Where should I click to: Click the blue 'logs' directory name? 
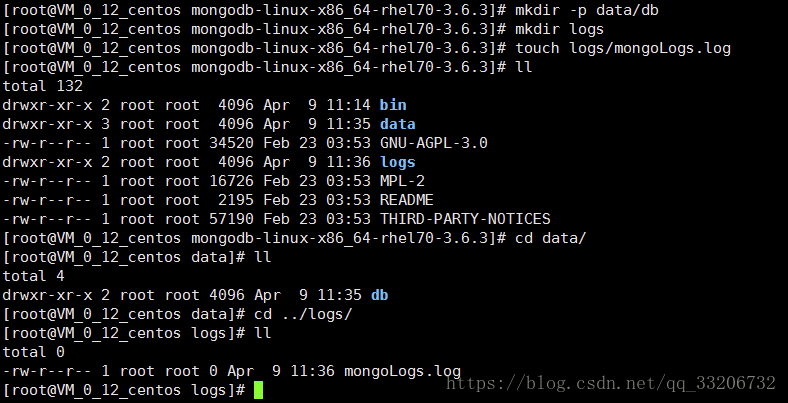tap(397, 162)
